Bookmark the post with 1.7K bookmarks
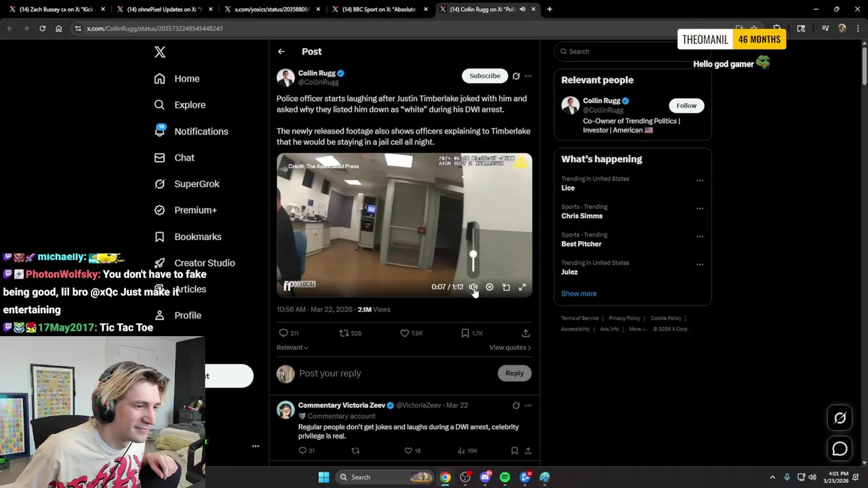 click(471, 333)
